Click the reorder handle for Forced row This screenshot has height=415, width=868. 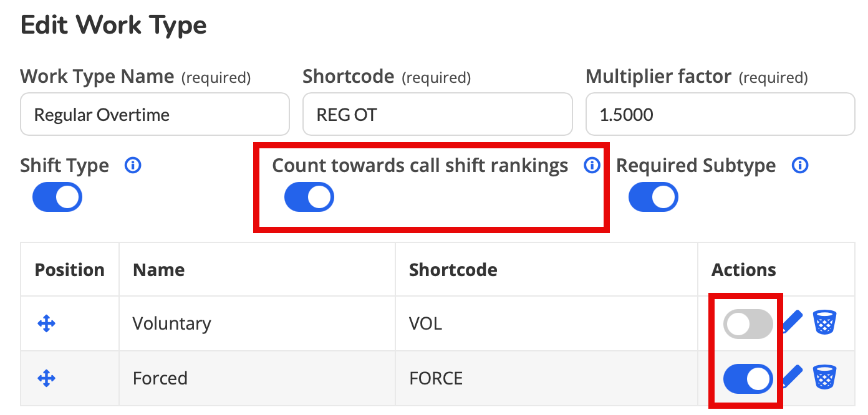point(47,378)
